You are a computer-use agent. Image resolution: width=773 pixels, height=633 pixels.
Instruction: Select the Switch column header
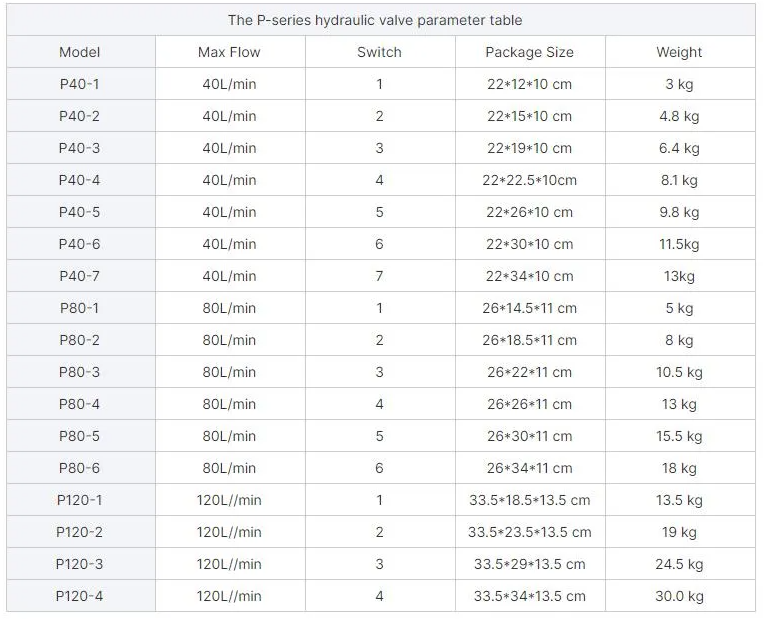pyautogui.click(x=379, y=52)
